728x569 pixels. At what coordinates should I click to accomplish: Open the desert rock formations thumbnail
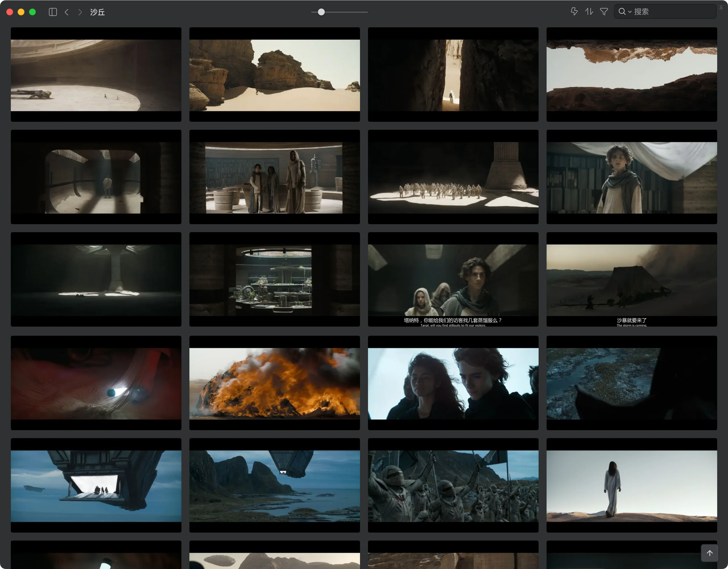click(x=275, y=75)
